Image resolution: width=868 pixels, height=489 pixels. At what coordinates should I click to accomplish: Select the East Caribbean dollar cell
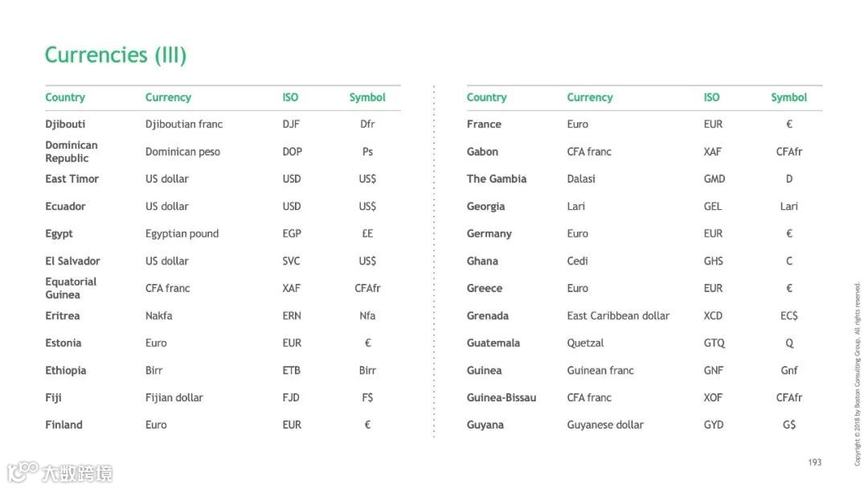click(618, 315)
